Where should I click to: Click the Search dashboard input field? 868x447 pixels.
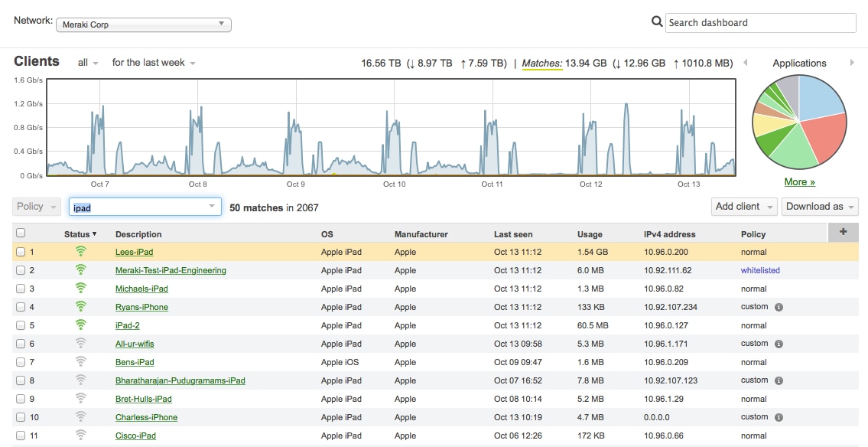click(761, 23)
